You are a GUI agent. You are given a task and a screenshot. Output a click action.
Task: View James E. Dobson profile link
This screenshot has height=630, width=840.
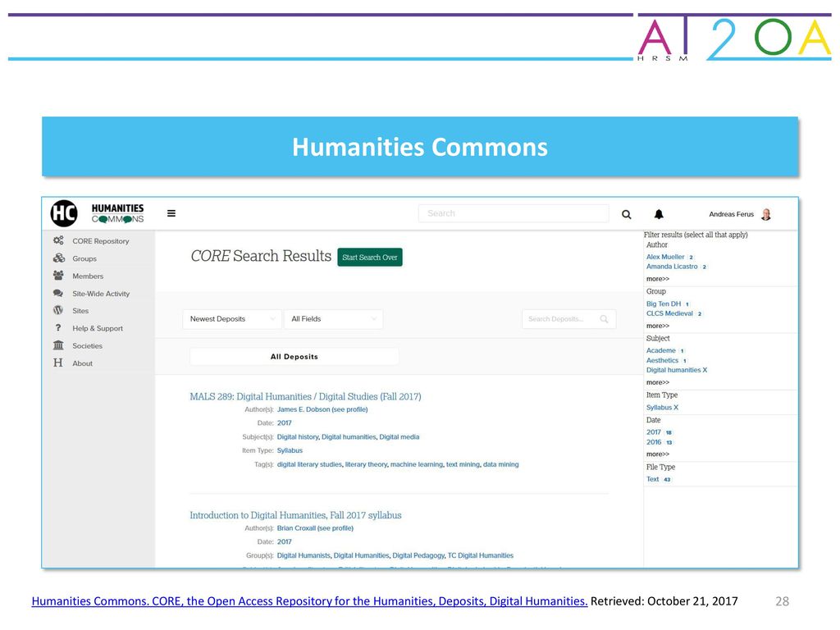pos(322,409)
